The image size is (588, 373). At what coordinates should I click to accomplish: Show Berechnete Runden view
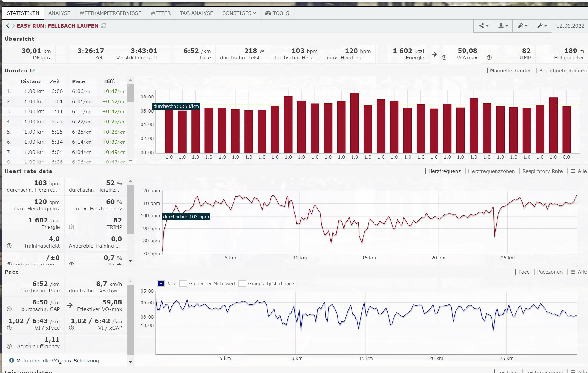coord(563,71)
